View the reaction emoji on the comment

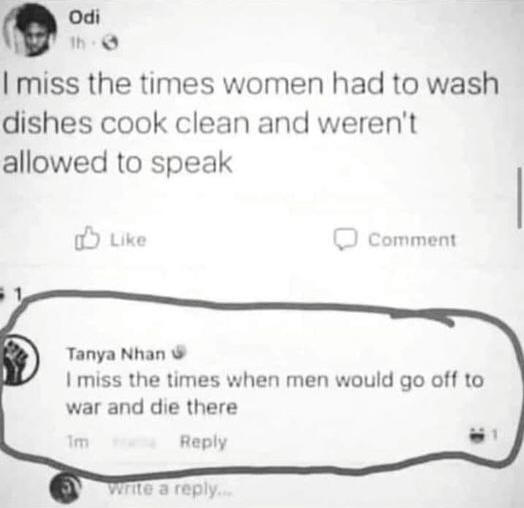[480, 435]
